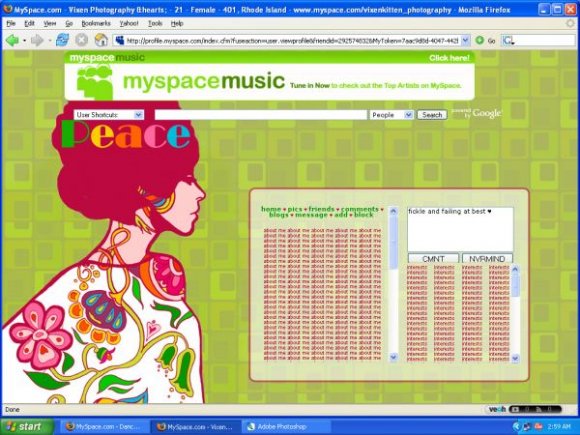Go back with the green Back arrow

click(12, 40)
